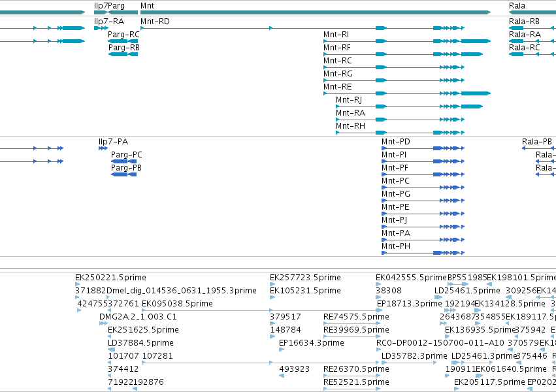Select the Mnt gene label
556x392 pixels.
(147, 6)
